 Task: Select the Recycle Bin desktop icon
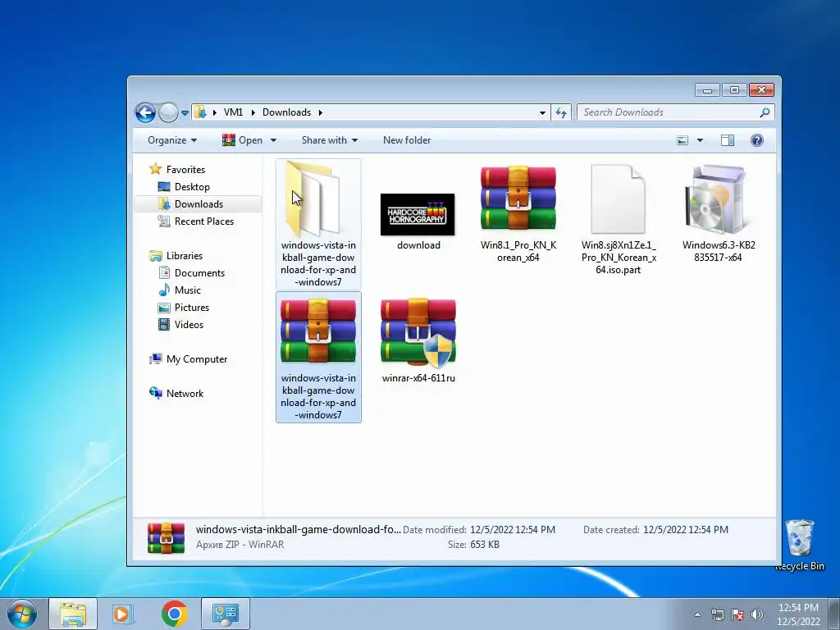point(800,545)
